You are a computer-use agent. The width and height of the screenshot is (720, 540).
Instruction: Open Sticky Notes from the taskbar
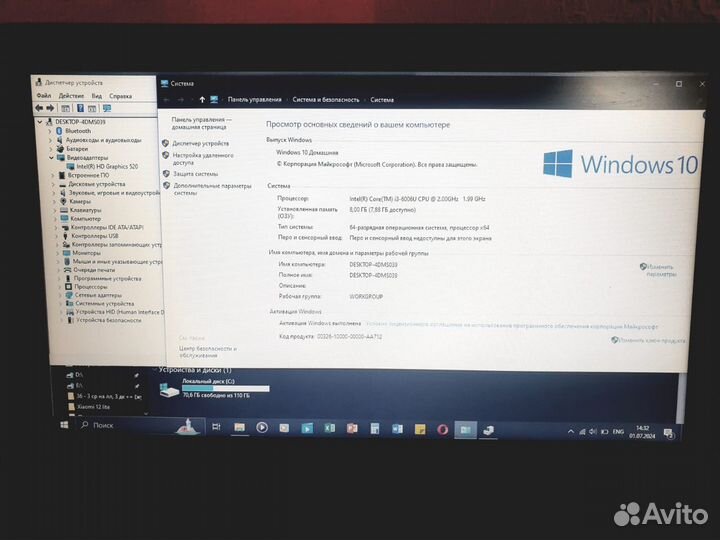[x=420, y=429]
